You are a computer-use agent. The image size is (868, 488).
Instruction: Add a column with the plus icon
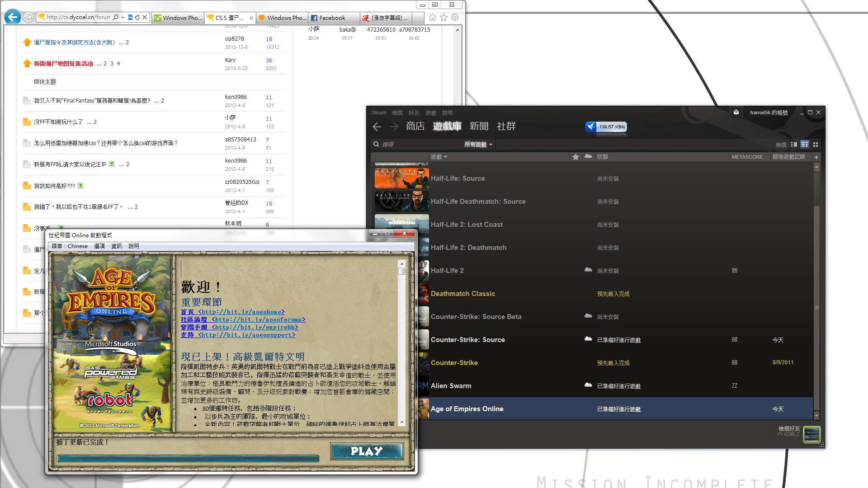pyautogui.click(x=816, y=157)
